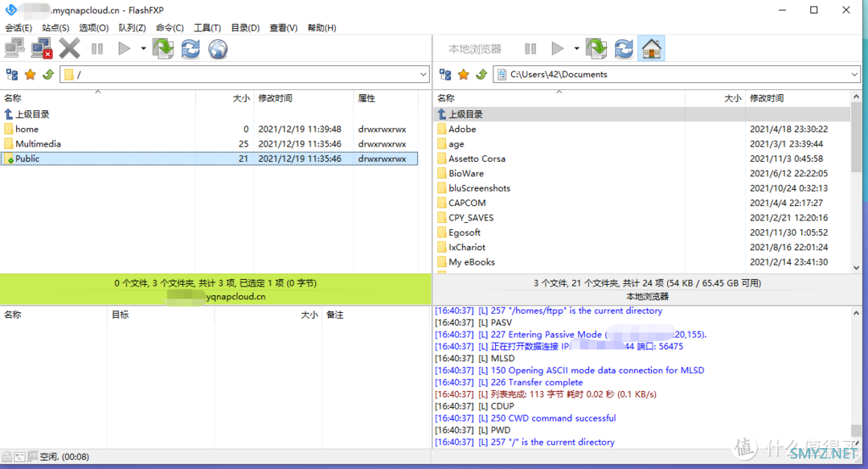Sort remote list by 属性 column
Viewport: 868px width, 469px height.
(385, 98)
